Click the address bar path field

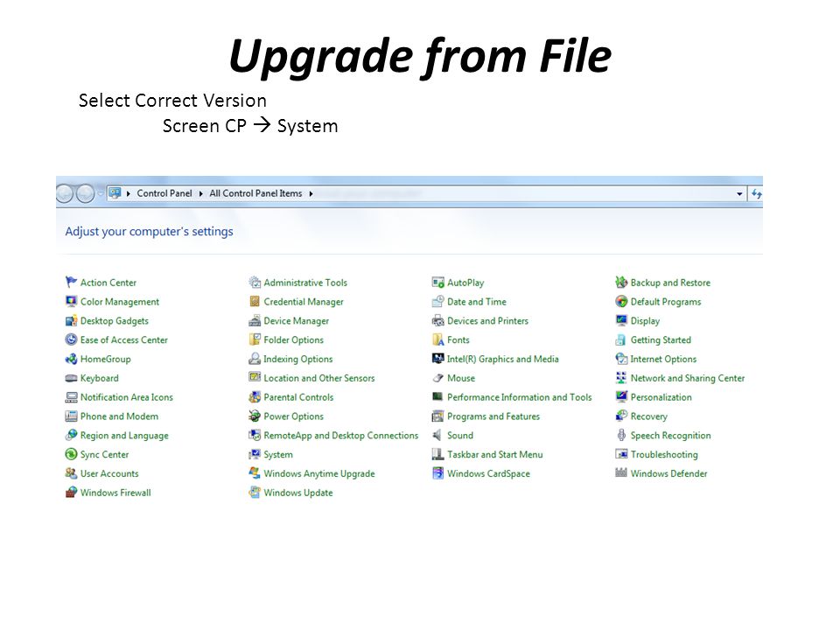(426, 193)
